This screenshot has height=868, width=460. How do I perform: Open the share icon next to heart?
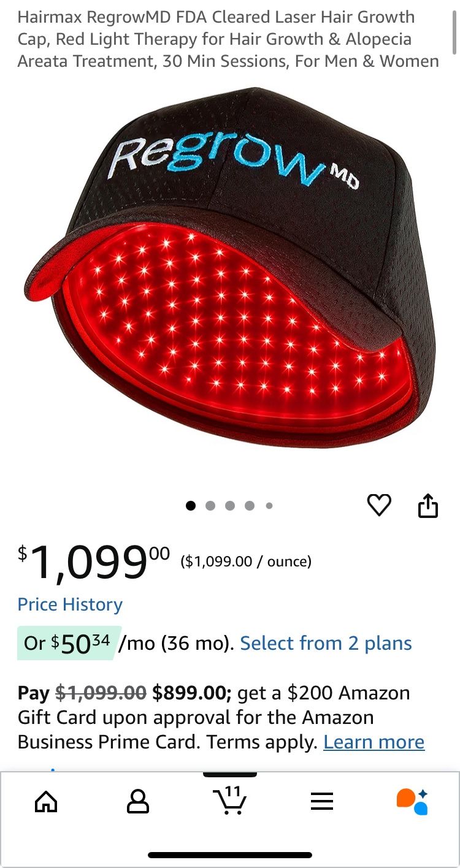pyautogui.click(x=428, y=505)
